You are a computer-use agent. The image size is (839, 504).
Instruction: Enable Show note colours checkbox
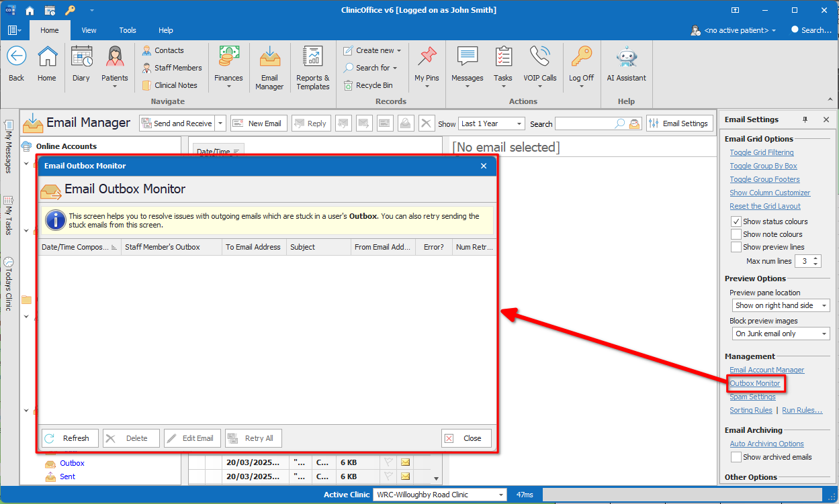tap(736, 234)
